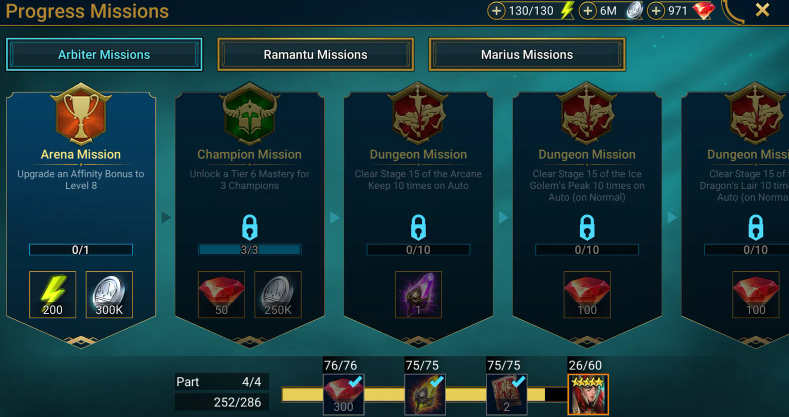This screenshot has width=789, height=417.
Task: Click the Arena Mission trophy emblem
Action: [x=81, y=115]
